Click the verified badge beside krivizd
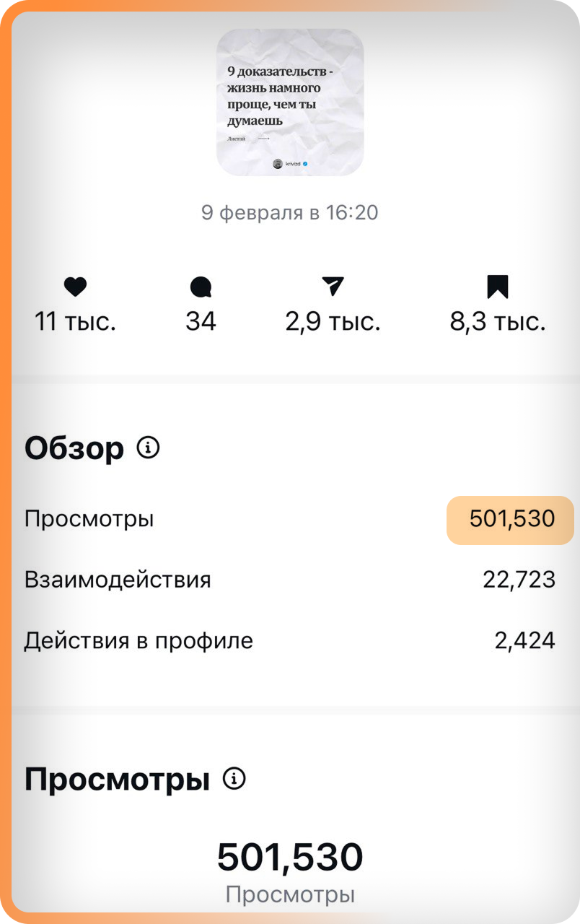 (306, 164)
